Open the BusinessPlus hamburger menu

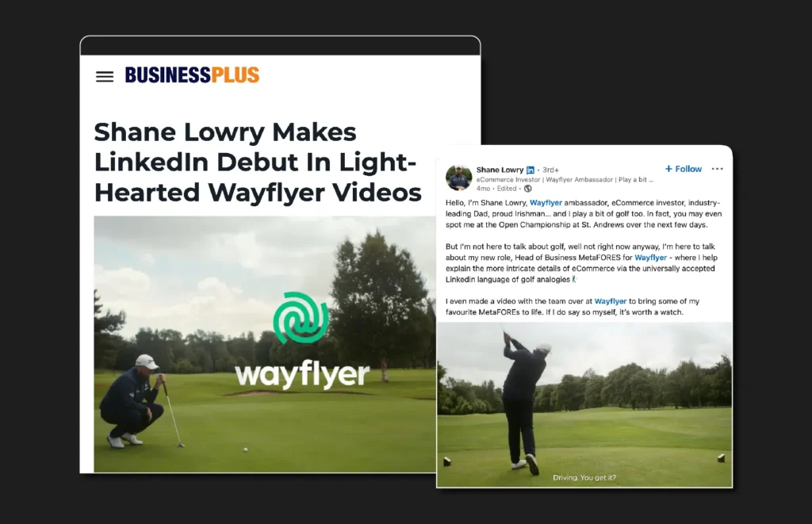point(105,77)
